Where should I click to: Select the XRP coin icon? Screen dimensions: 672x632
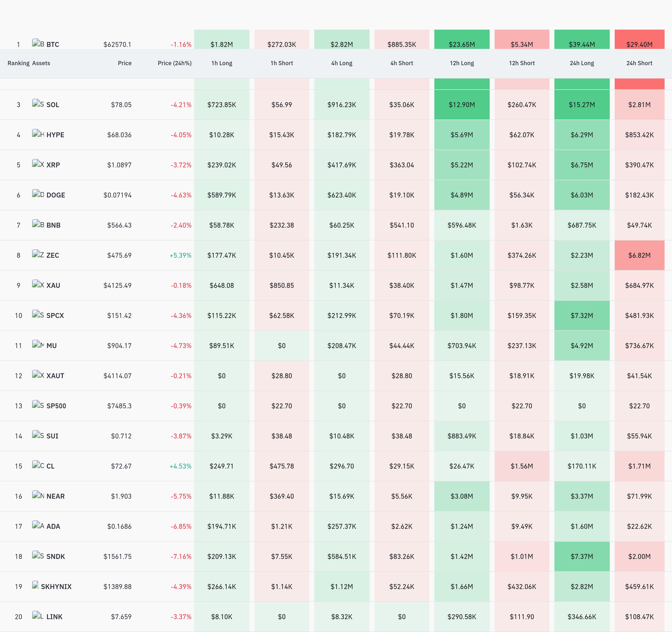click(x=38, y=163)
